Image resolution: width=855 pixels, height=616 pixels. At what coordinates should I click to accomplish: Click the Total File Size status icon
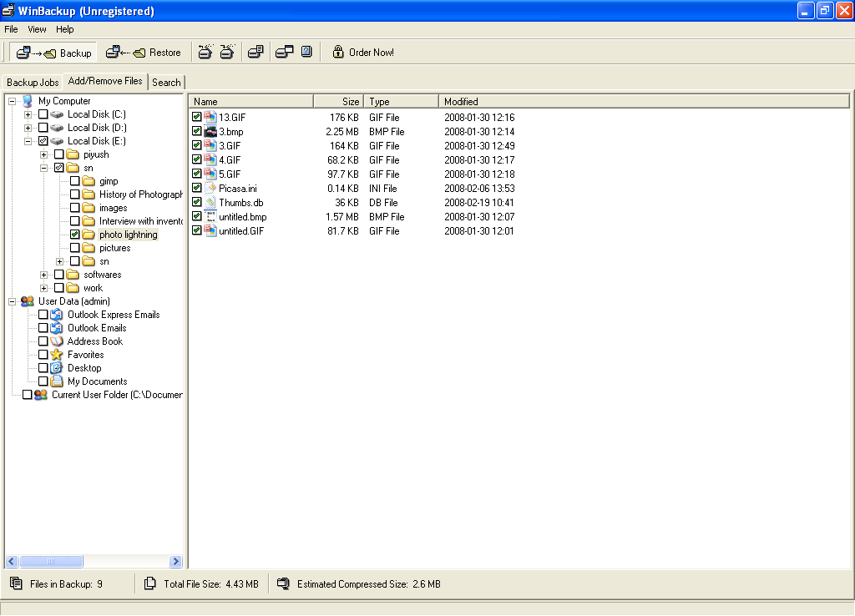tap(150, 583)
